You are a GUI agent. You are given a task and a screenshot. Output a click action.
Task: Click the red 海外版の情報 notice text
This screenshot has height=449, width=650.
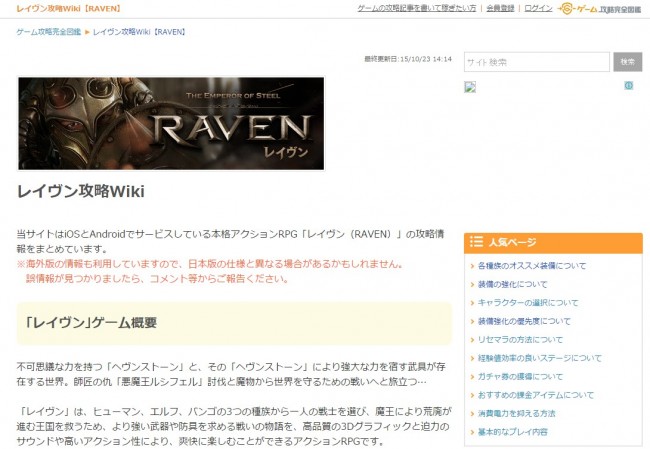click(x=210, y=271)
